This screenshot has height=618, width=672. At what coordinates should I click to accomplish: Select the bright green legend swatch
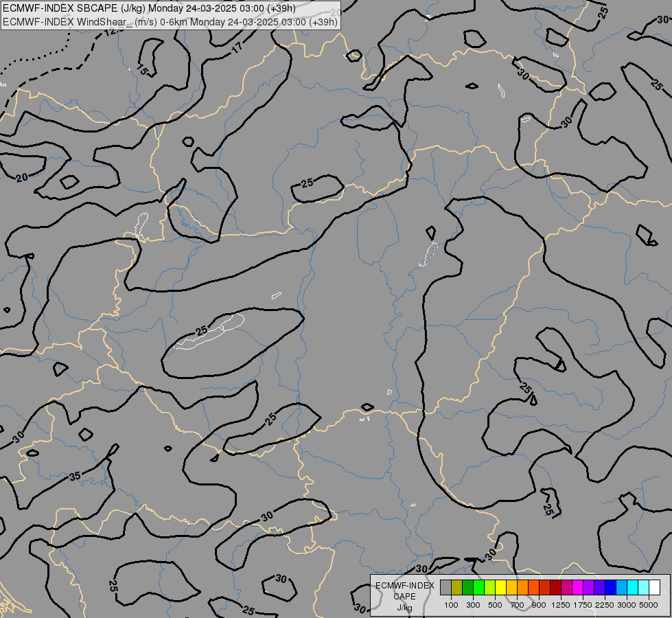[x=478, y=587]
